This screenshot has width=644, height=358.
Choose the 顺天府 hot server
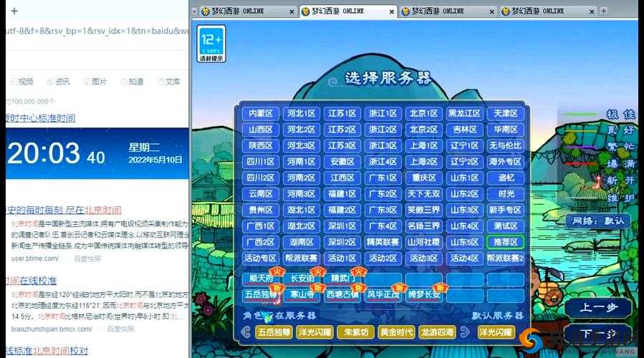click(260, 279)
